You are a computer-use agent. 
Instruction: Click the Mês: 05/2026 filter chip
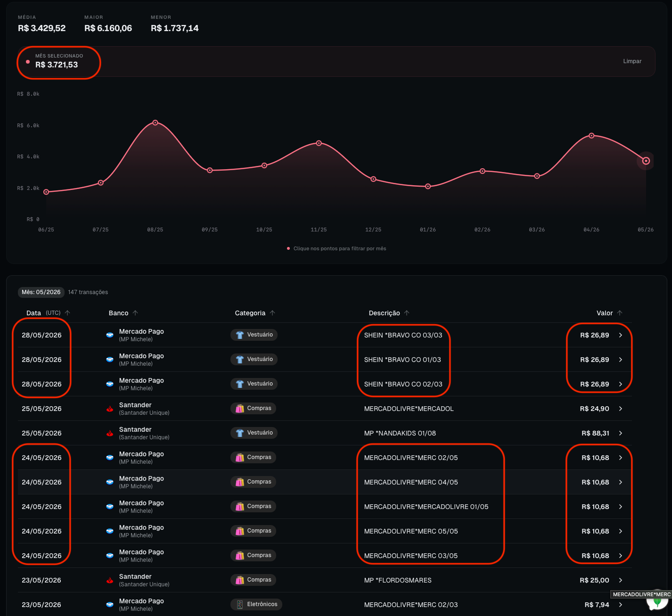tap(41, 292)
